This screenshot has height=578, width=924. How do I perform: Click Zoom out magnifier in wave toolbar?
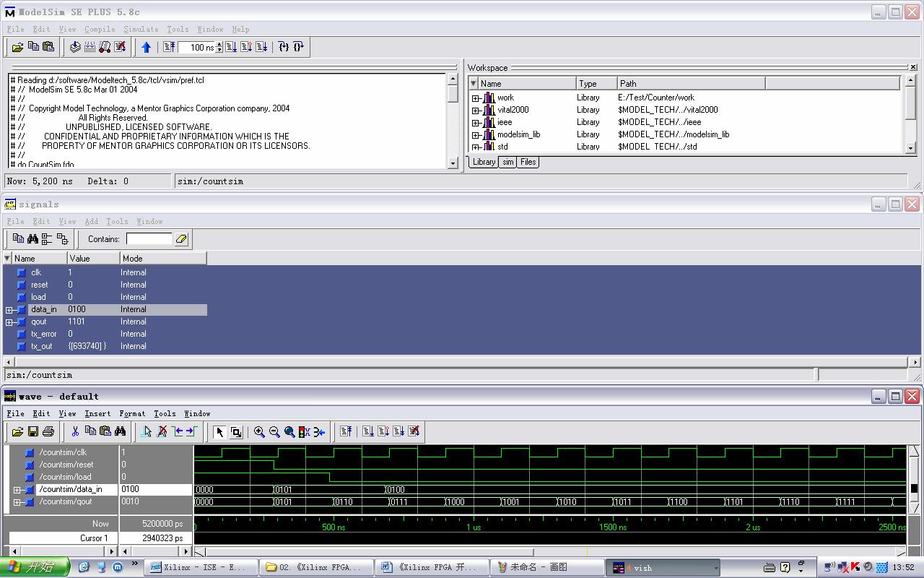click(274, 431)
